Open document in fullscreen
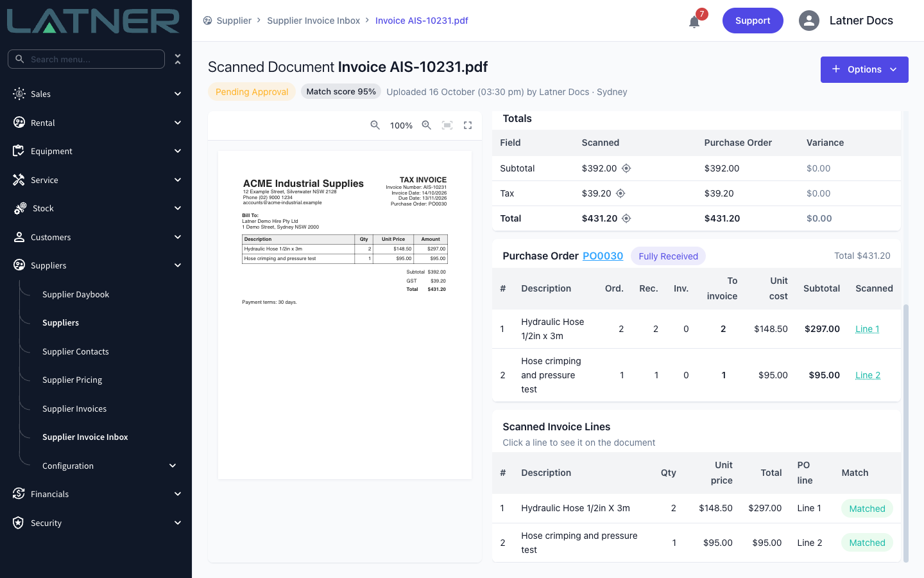 pyautogui.click(x=468, y=125)
